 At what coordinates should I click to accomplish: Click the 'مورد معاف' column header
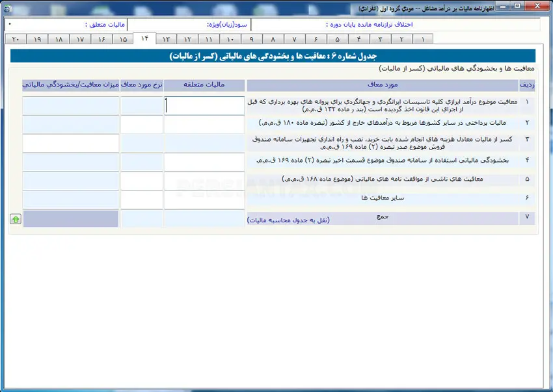383,85
